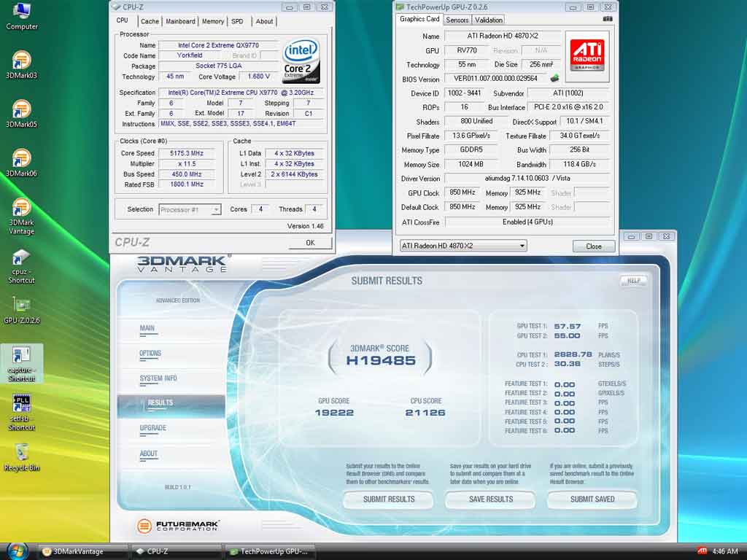
Task: Click the Core Speed value 5175.3 MHz
Action: pyautogui.click(x=187, y=153)
